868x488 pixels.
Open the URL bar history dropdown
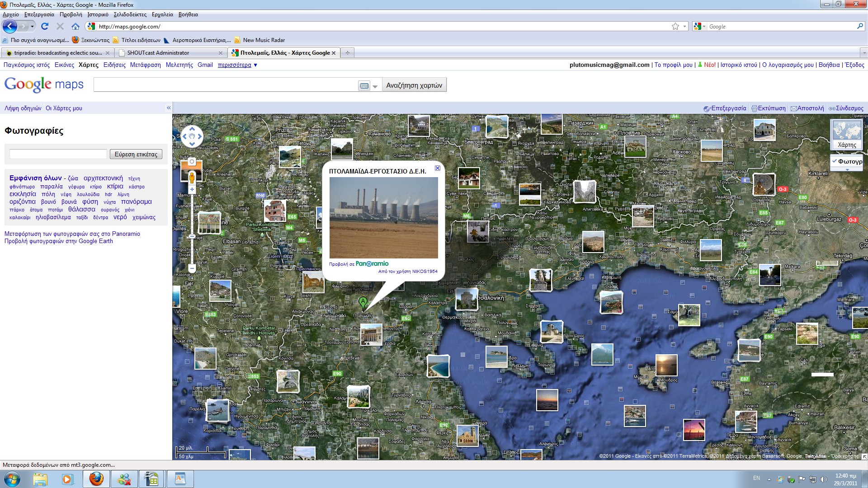point(684,27)
